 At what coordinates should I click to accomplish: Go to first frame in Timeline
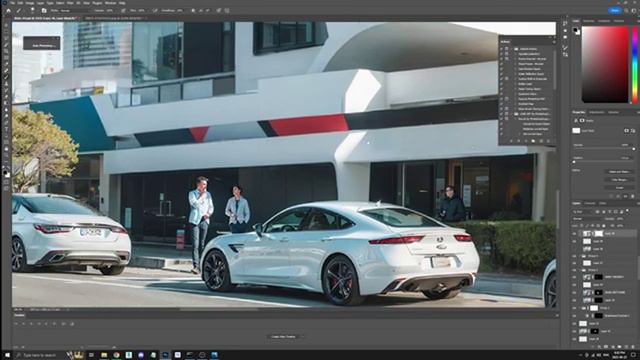coord(16,324)
